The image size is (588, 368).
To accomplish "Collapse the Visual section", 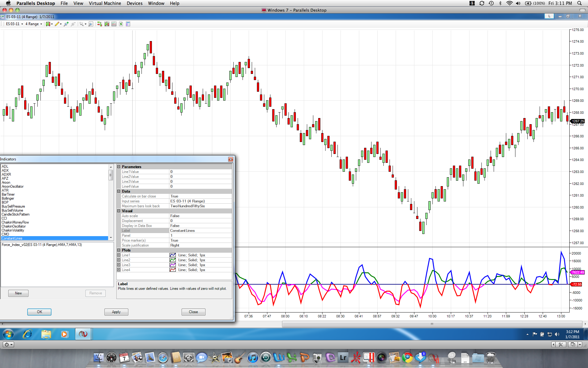I will coord(119,211).
